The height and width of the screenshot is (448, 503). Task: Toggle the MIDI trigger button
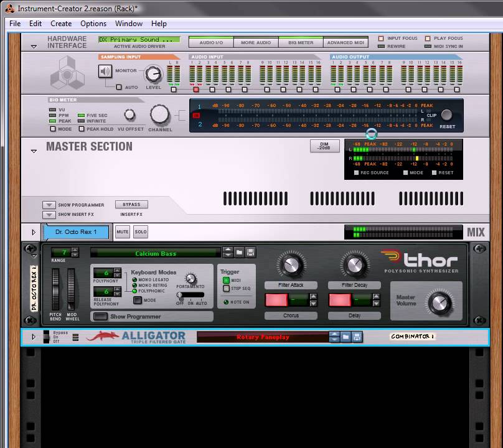226,280
